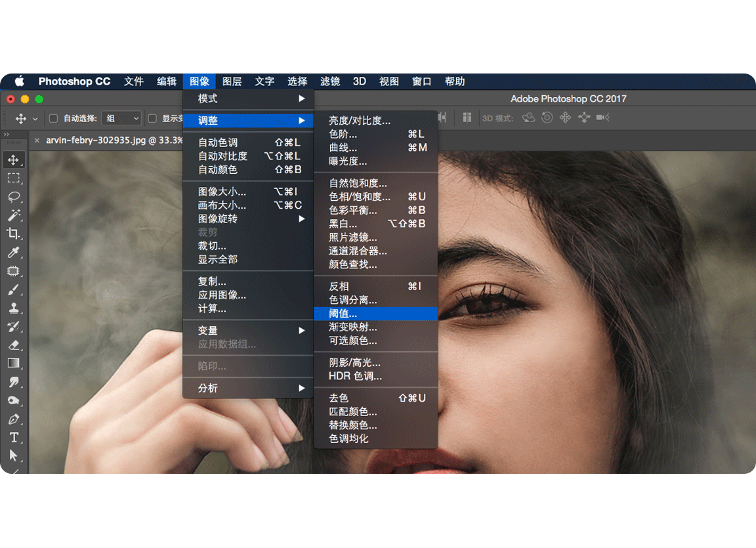The width and height of the screenshot is (756, 548).
Task: Click 3D video camera icon
Action: (602, 117)
